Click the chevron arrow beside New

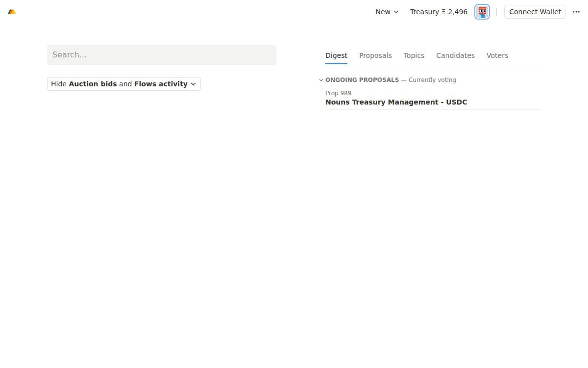point(396,12)
